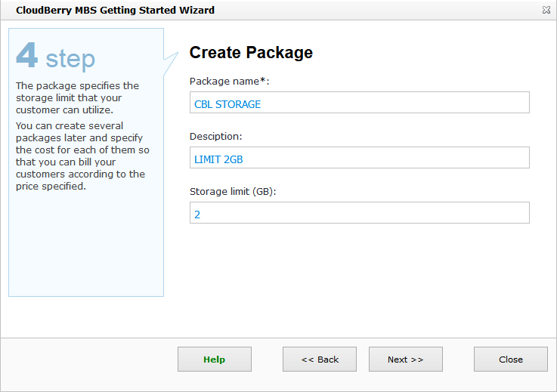Open Help for the wizard
The height and width of the screenshot is (392, 557).
click(214, 360)
